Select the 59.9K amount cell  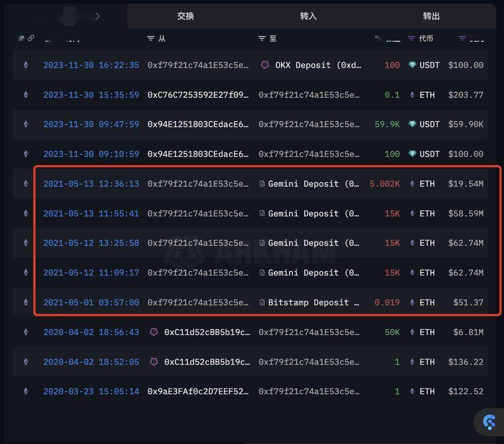pyautogui.click(x=387, y=124)
